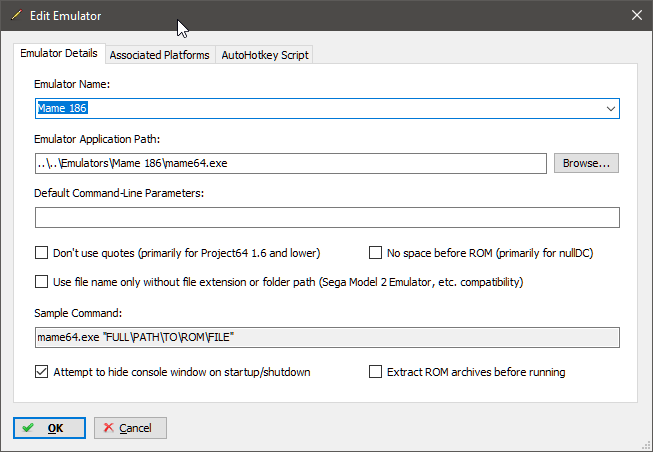Viewport: 653px width, 452px height.
Task: Open the Associated Platforms tab
Action: pyautogui.click(x=159, y=55)
